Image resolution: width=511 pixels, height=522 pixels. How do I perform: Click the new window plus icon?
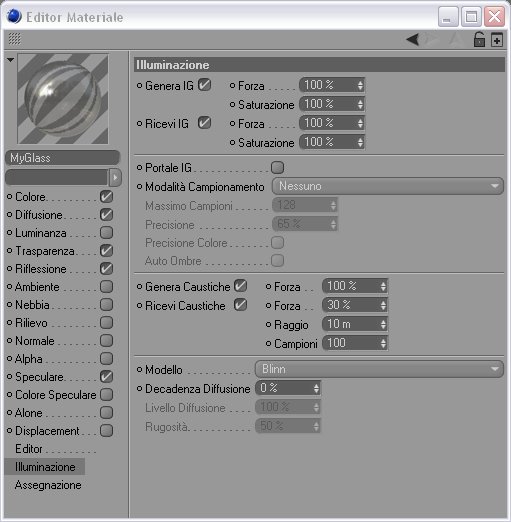pos(497,40)
